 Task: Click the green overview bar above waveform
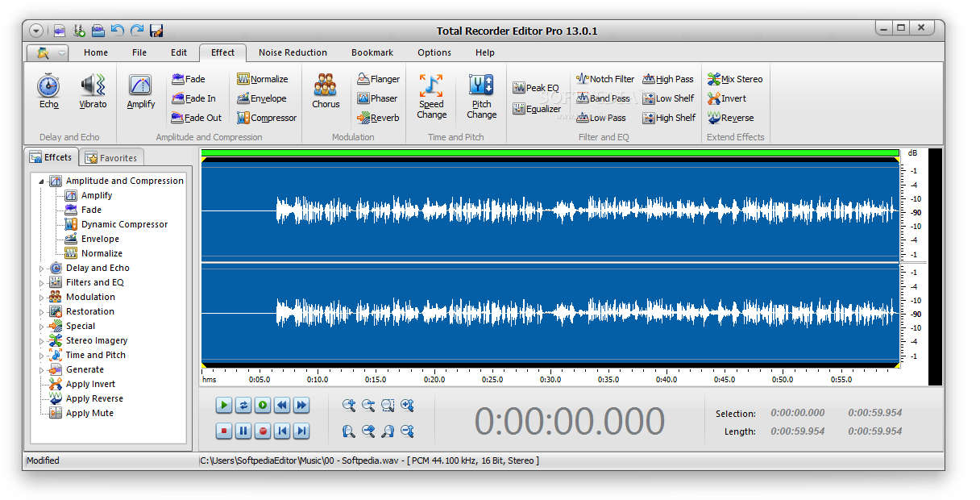(x=550, y=152)
